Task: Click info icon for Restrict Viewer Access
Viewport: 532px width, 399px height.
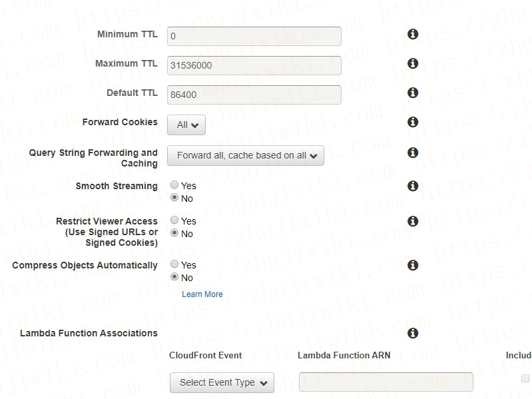Action: coord(413,221)
